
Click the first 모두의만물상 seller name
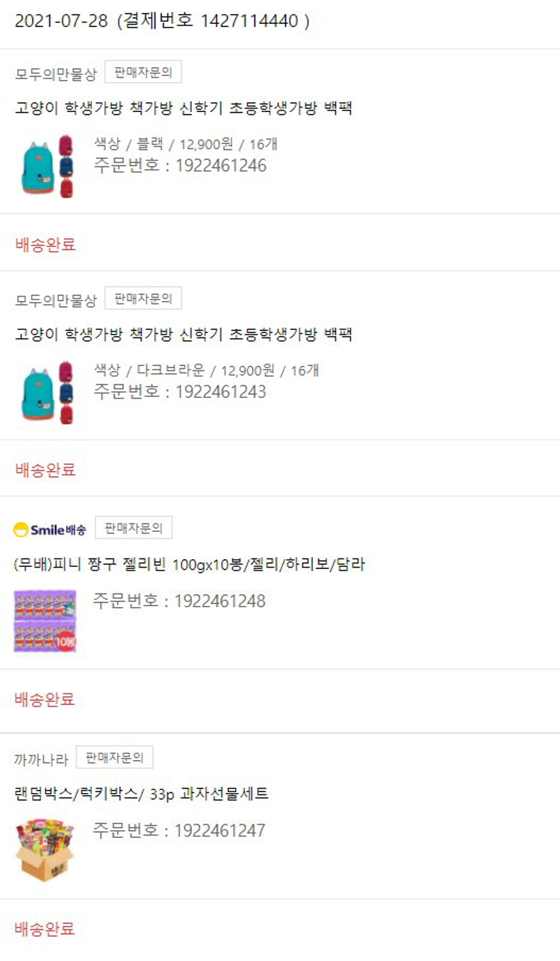pyautogui.click(x=56, y=73)
